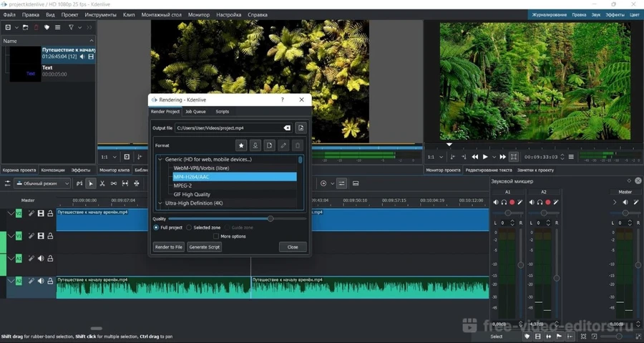
Task: Click the Generate Script button
Action: click(x=204, y=247)
